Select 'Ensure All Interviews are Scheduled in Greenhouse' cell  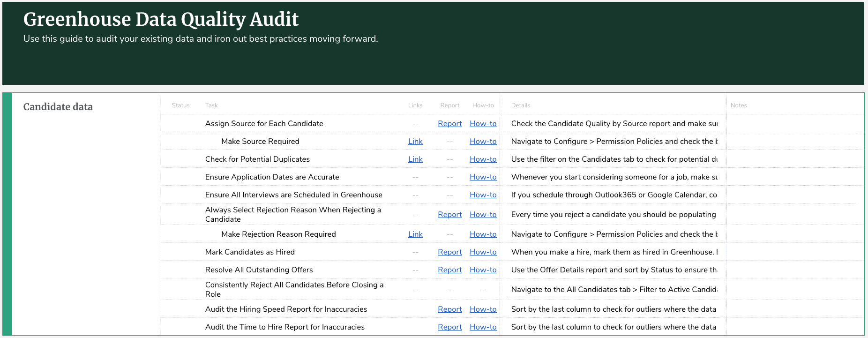click(293, 195)
